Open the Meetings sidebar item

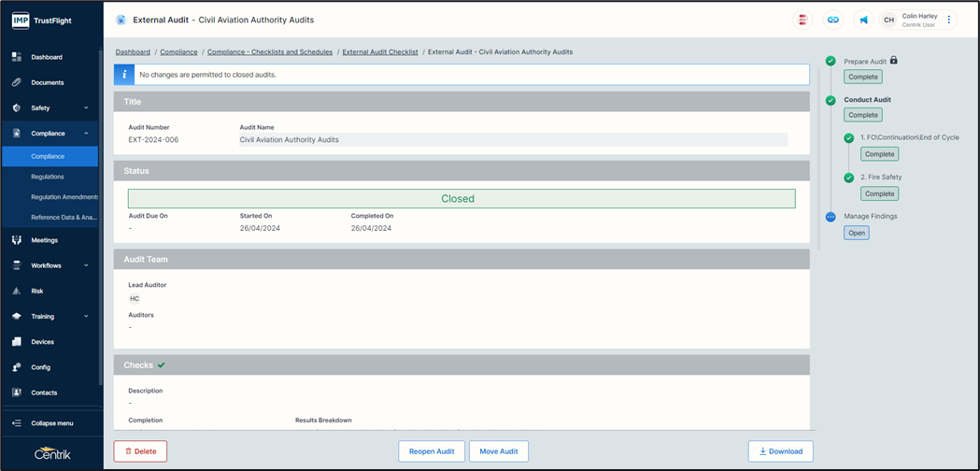pyautogui.click(x=44, y=240)
